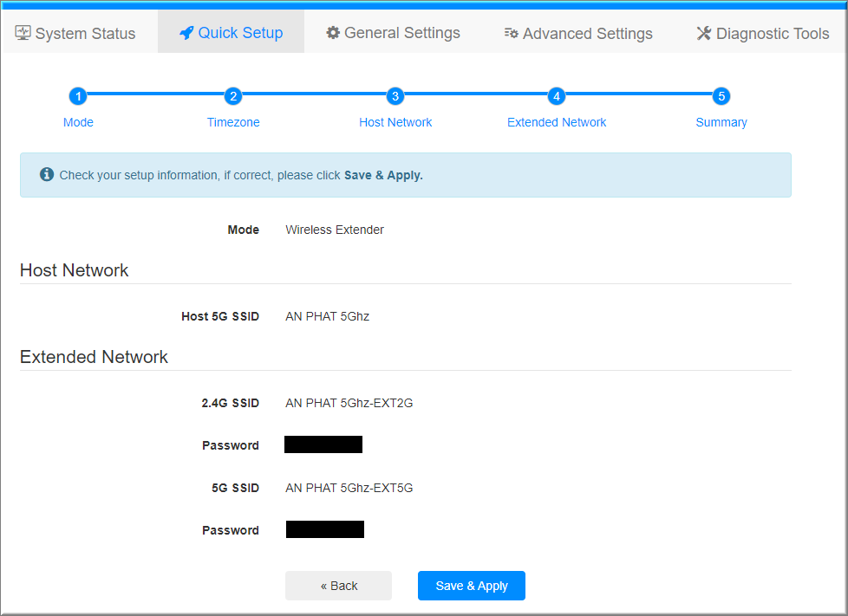Click the General Settings gear icon
Image resolution: width=848 pixels, height=616 pixels.
pyautogui.click(x=333, y=33)
